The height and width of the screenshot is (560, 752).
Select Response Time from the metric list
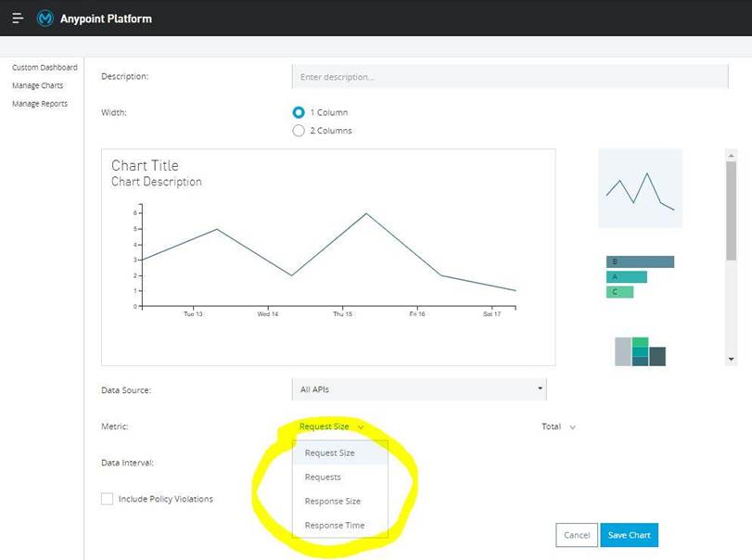[334, 526]
